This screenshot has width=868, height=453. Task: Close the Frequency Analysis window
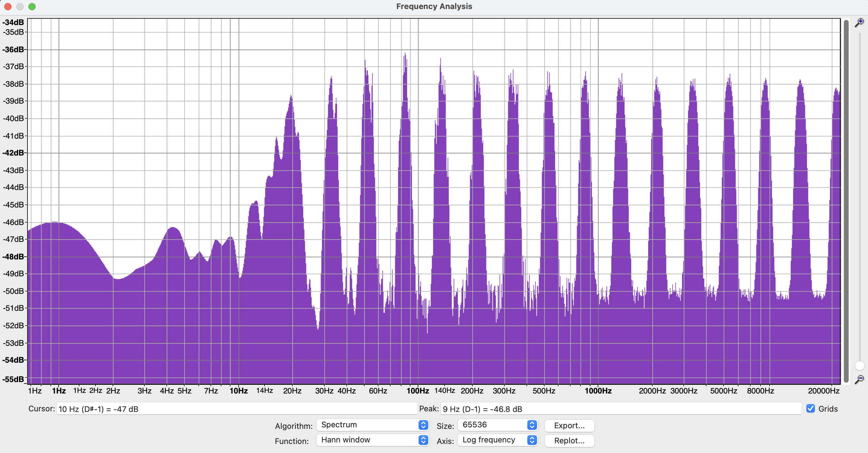pos(8,6)
